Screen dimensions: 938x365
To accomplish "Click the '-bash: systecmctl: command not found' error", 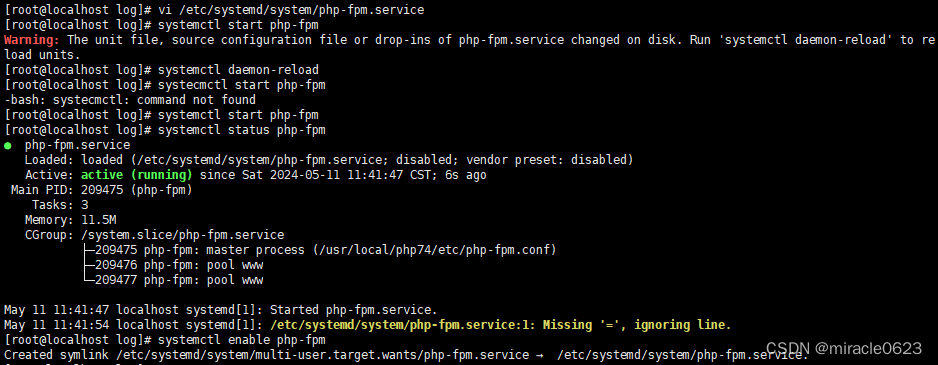I will coord(130,100).
